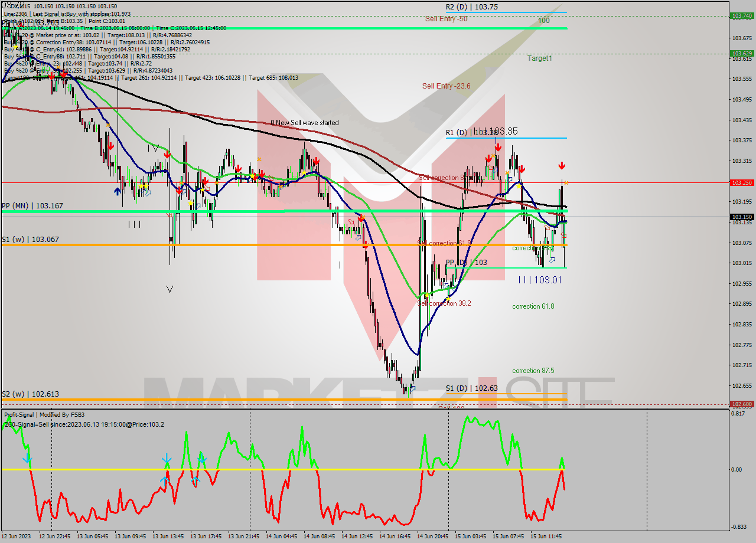Image resolution: width=756 pixels, height=543 pixels.
Task: Click the 0.817 indicator scale value
Action: [738, 414]
